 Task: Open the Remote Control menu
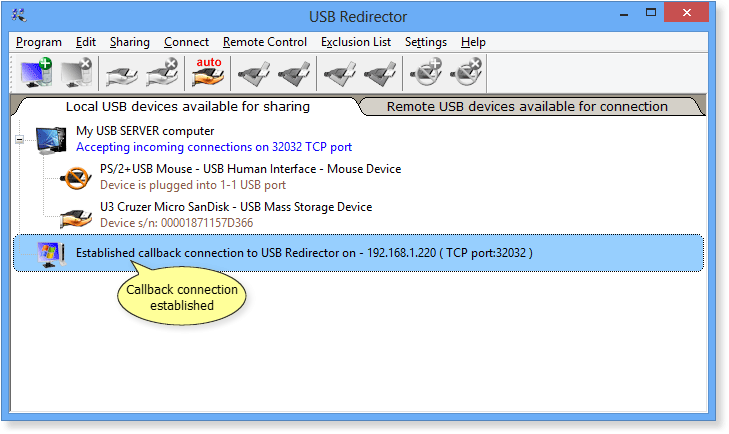(x=265, y=42)
